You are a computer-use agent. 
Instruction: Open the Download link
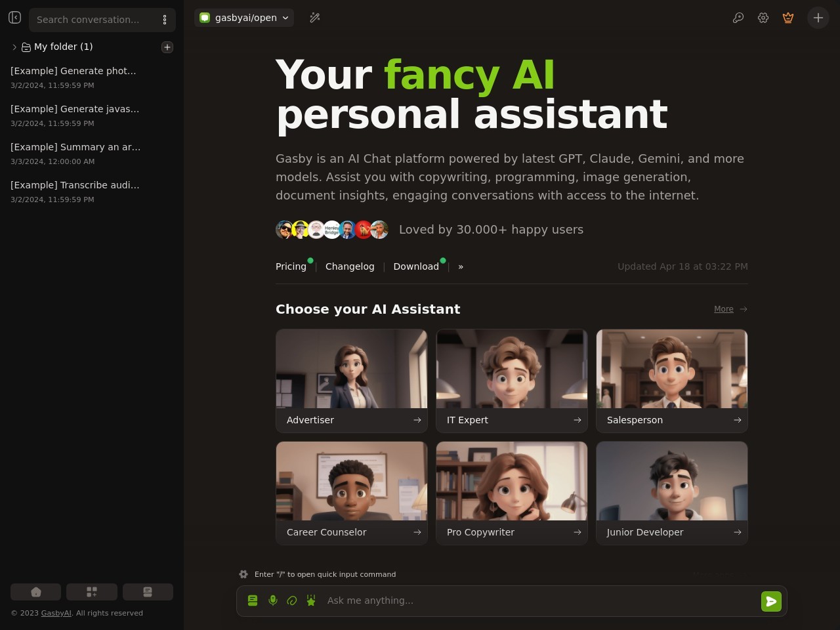click(416, 266)
